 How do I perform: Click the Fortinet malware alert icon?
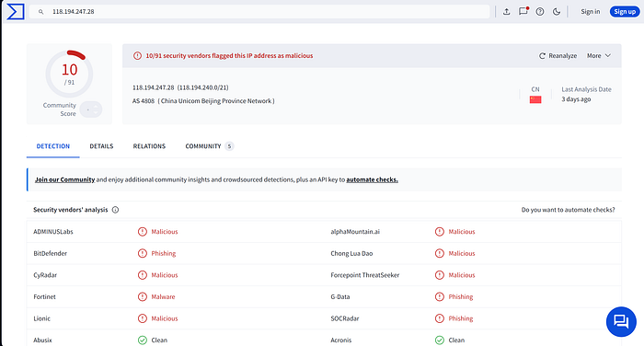[142, 296]
